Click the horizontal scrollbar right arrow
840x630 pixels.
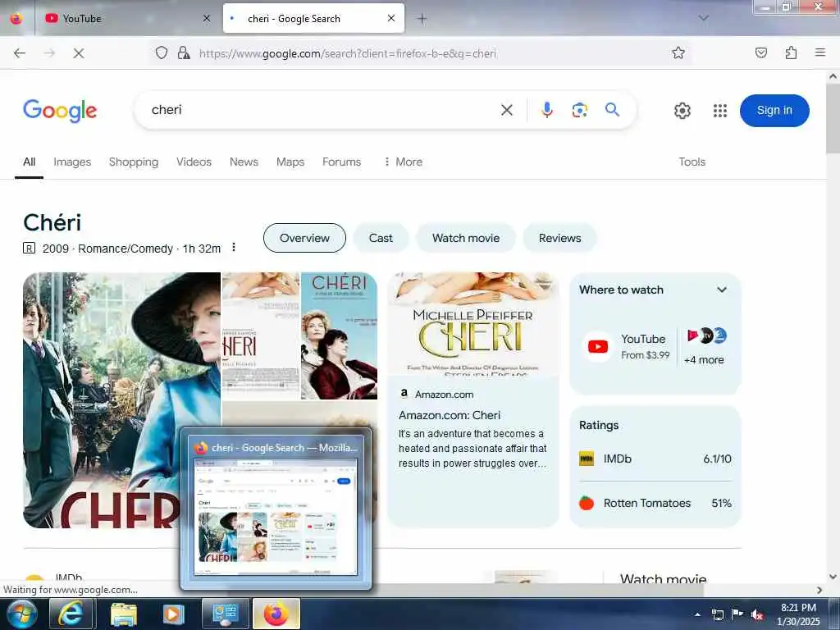tap(819, 590)
